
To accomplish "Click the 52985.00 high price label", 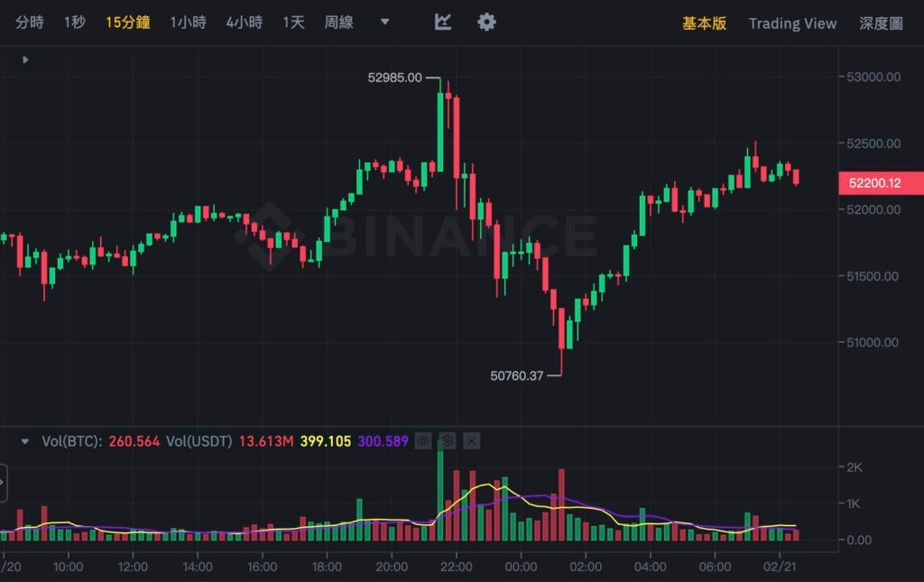I will pyautogui.click(x=395, y=78).
